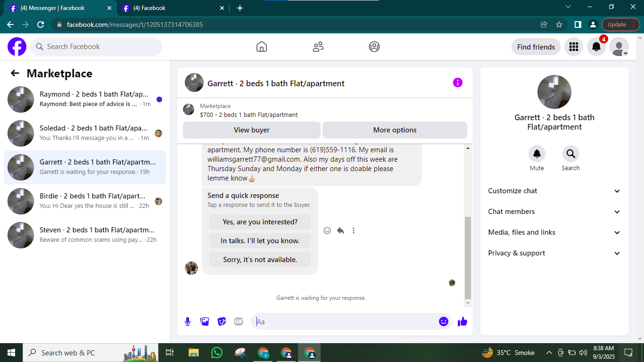Open Steven's Marketplace conversation
The image size is (644, 362).
(x=85, y=235)
